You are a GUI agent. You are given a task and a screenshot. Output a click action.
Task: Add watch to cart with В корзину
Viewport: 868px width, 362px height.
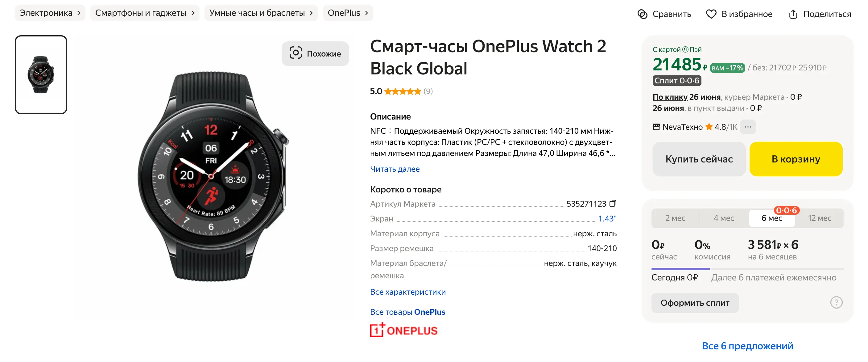click(x=796, y=159)
